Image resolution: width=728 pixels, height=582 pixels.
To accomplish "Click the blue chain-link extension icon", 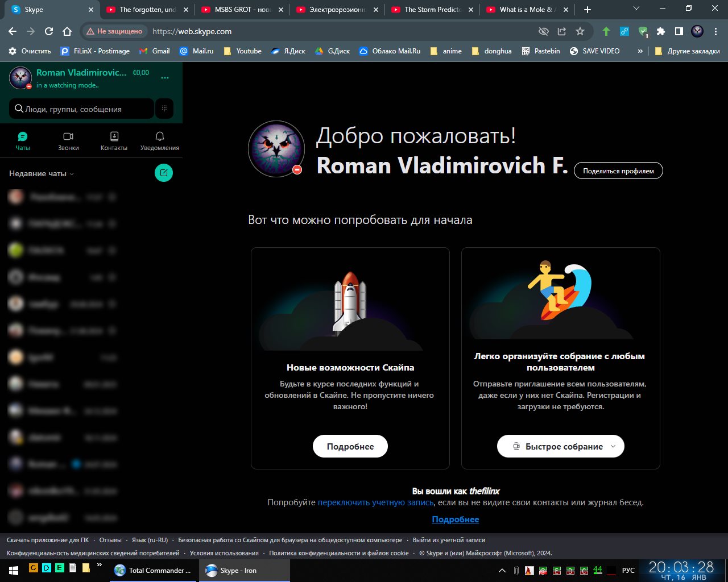I will (x=624, y=31).
